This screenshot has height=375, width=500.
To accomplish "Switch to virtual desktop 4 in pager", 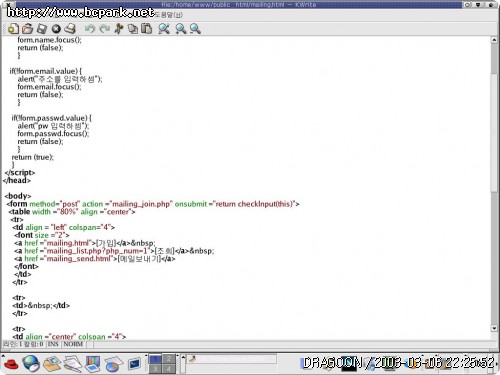I will tap(169, 369).
